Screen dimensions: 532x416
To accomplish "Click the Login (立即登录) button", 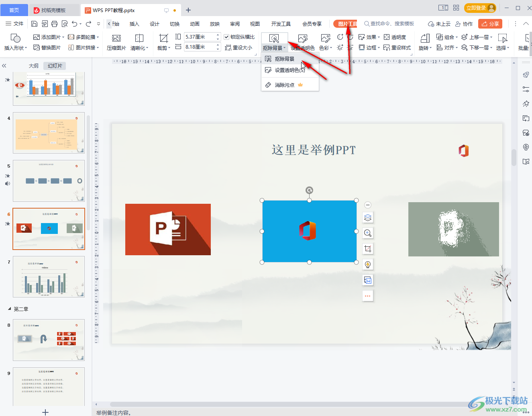I will click(480, 8).
